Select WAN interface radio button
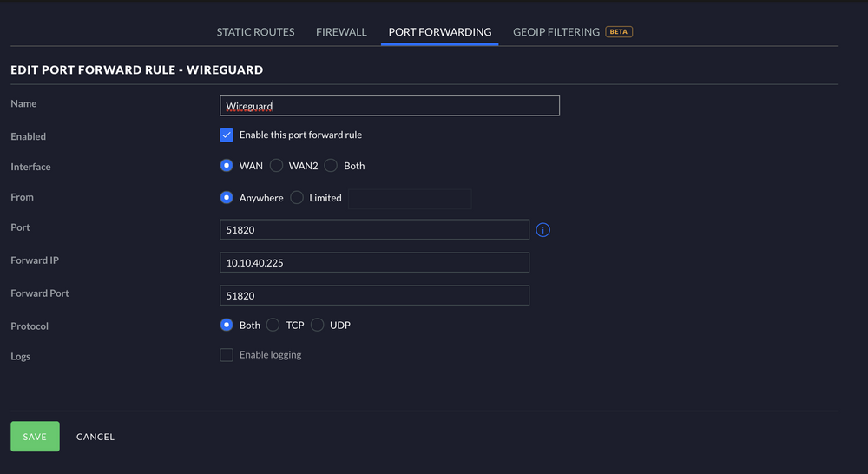 coord(227,166)
